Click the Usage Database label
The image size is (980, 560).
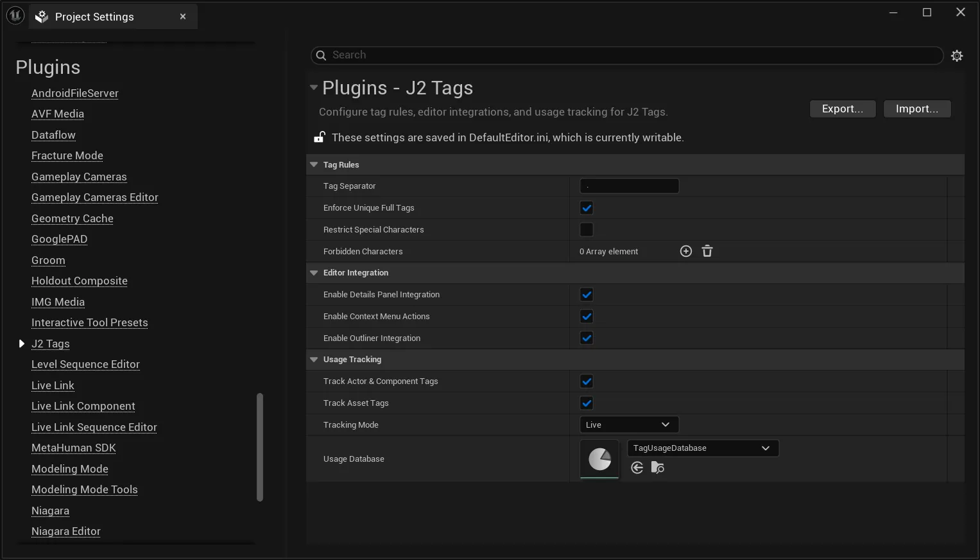(x=354, y=459)
